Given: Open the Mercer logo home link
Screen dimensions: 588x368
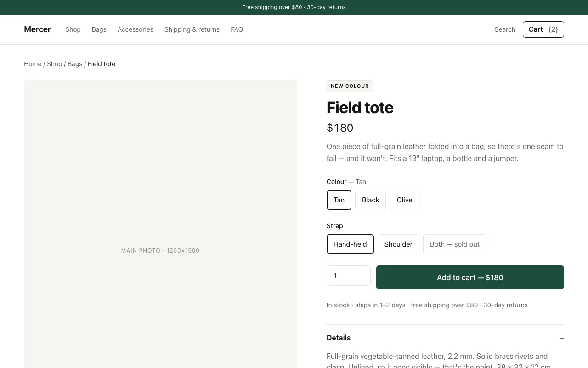Looking at the screenshot, I should click(37, 29).
